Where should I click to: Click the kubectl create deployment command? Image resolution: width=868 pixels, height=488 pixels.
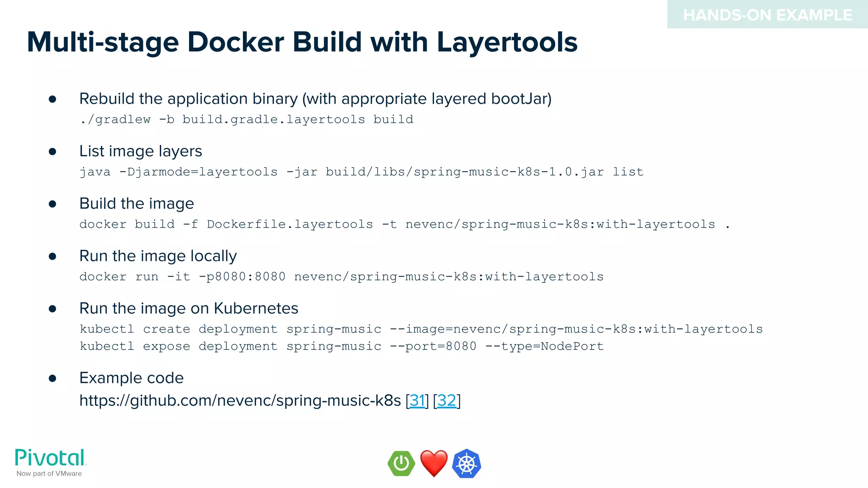pyautogui.click(x=421, y=329)
